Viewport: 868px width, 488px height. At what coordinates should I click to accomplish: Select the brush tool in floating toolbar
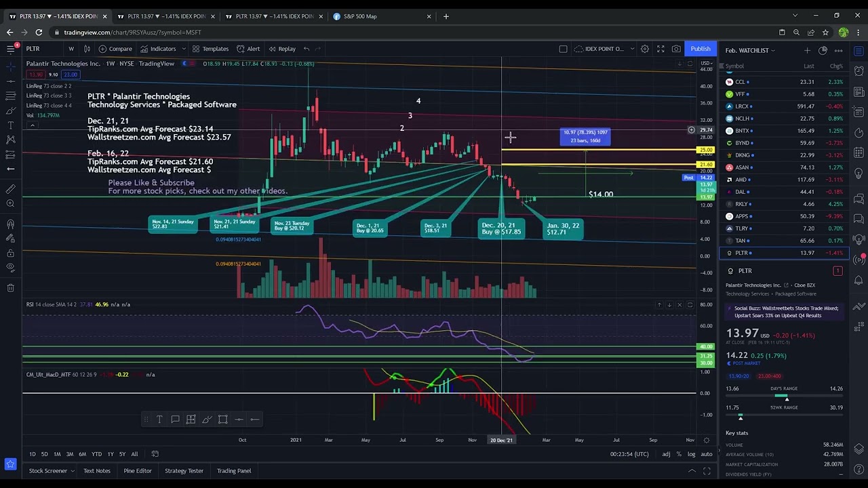coord(207,420)
